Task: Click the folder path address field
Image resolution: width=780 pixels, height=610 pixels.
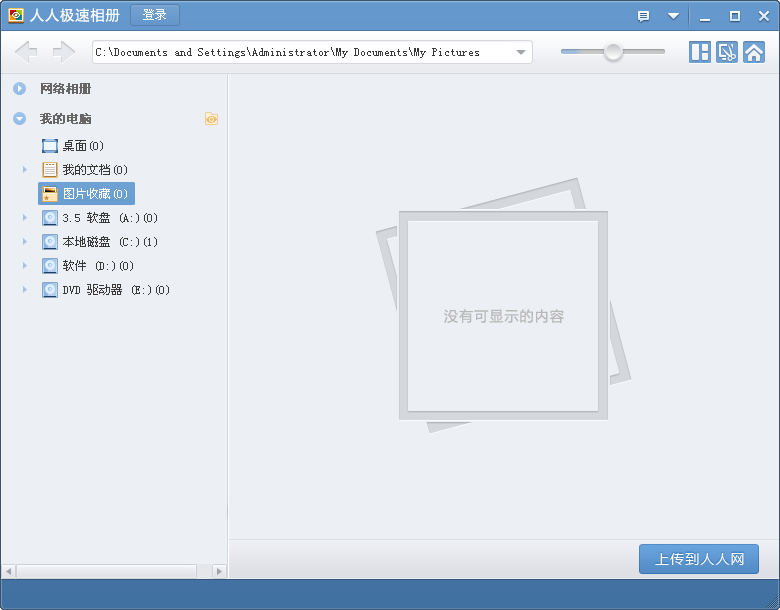Action: [x=312, y=52]
